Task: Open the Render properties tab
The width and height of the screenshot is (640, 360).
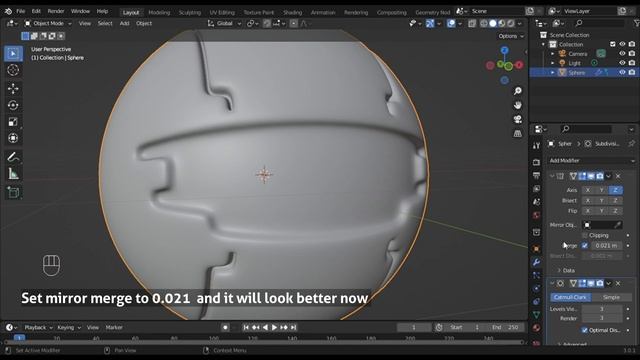Action: [x=536, y=162]
